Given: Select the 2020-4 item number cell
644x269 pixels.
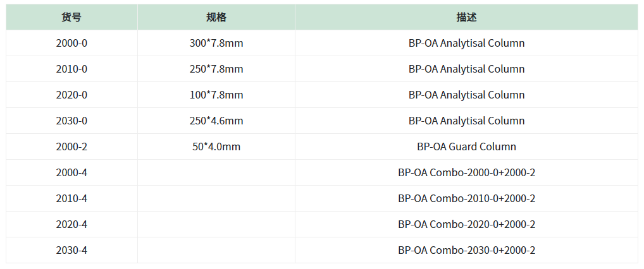Looking at the screenshot, I should click(x=71, y=224).
